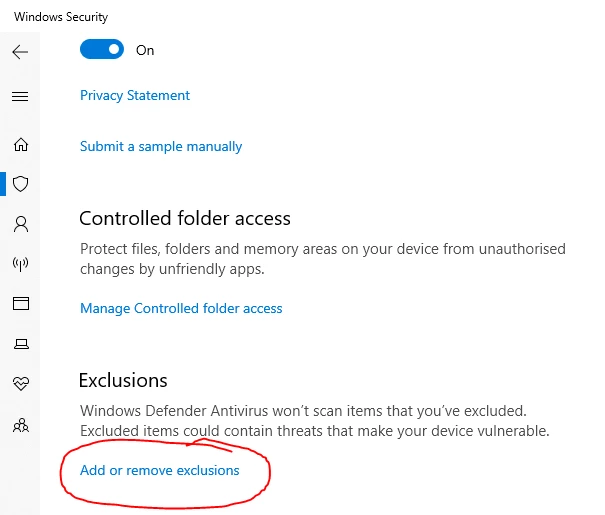Screen dimensions: 605x515
Task: Open Family options icon
Action: (x=21, y=425)
